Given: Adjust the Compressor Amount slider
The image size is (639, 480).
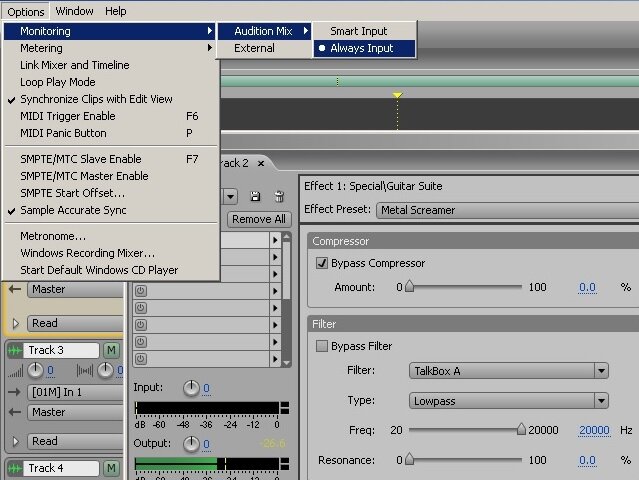Looking at the screenshot, I should click(x=410, y=287).
